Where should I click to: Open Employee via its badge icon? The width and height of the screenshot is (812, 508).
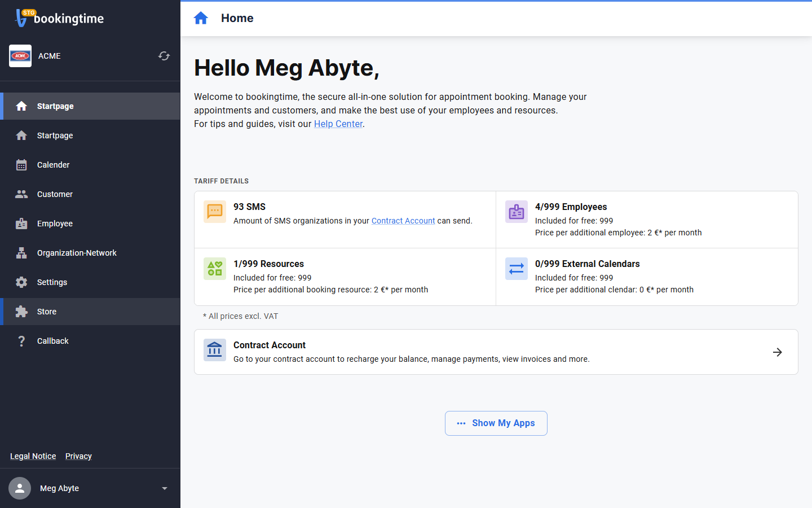point(21,224)
